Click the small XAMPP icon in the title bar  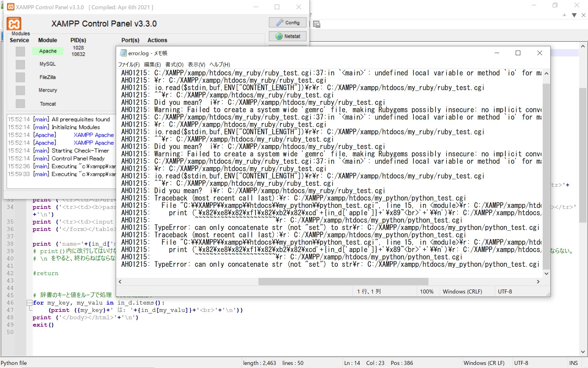10,7
